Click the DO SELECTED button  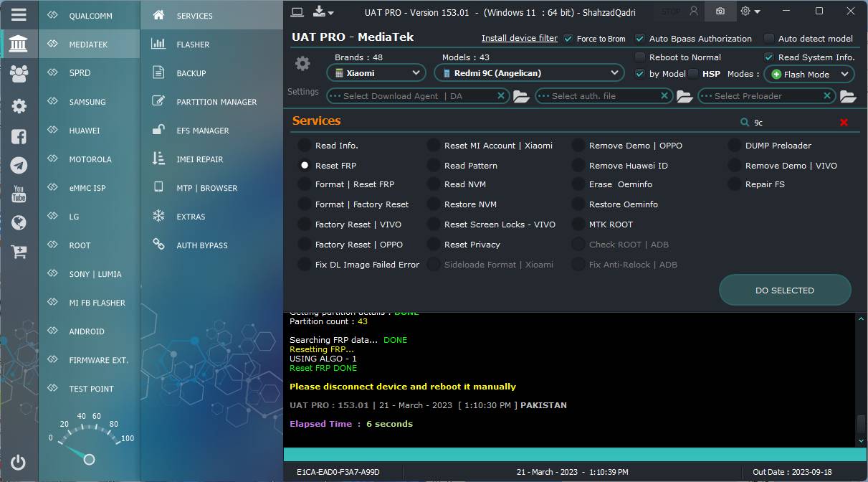(x=785, y=290)
